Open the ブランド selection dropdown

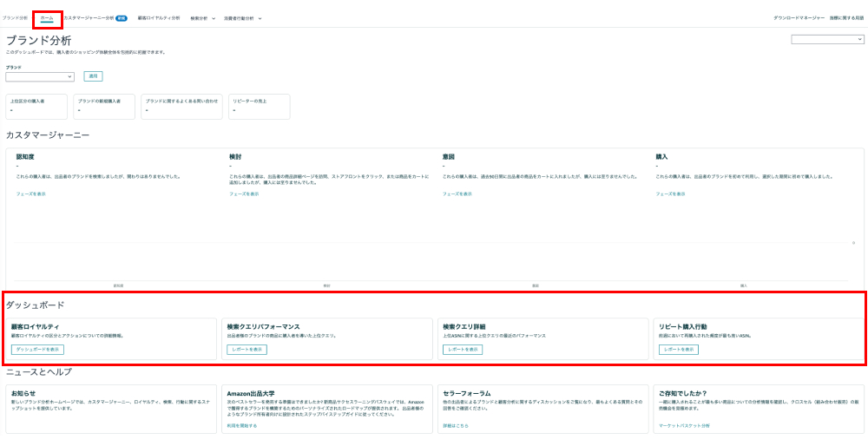click(40, 77)
